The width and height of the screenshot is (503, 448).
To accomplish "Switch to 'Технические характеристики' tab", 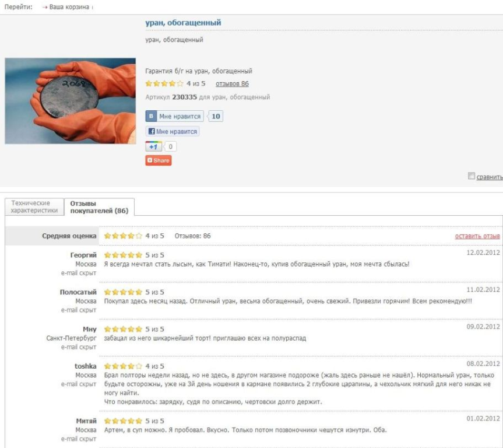I will pos(35,207).
